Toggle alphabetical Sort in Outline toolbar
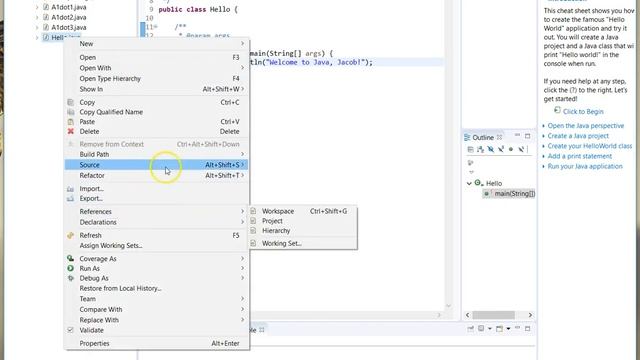Screen dimensions: 640x360 click(x=480, y=149)
